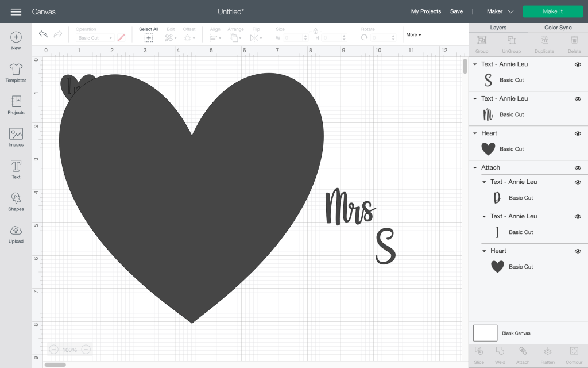The width and height of the screenshot is (588, 368).
Task: Open the hamburger main menu
Action: 16,11
